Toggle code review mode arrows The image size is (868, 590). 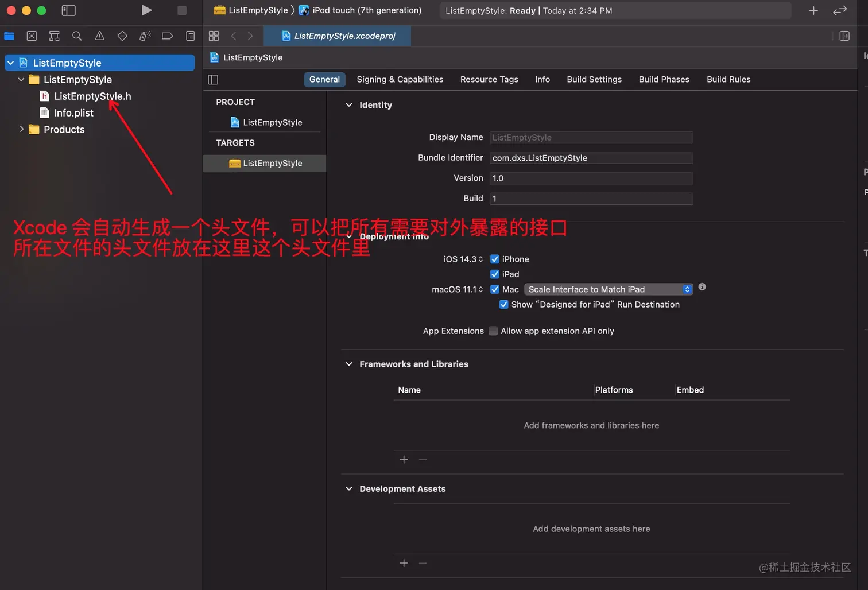[x=840, y=10]
